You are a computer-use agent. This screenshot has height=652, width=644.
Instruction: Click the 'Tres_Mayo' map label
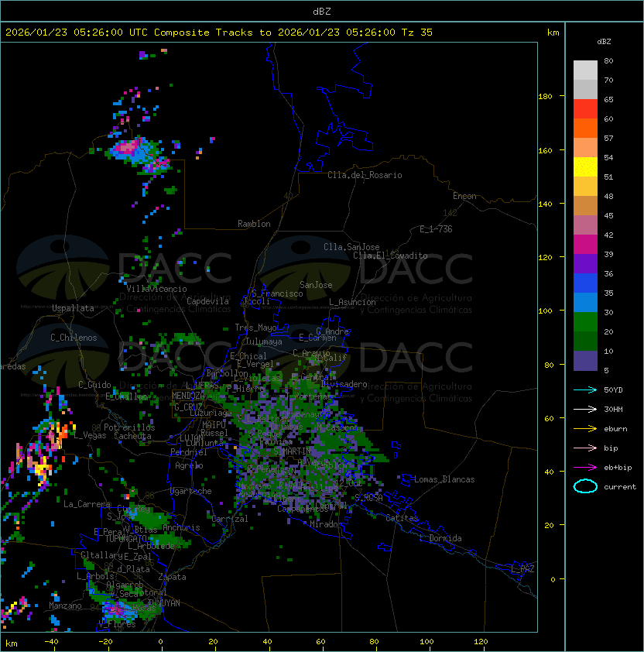255,328
